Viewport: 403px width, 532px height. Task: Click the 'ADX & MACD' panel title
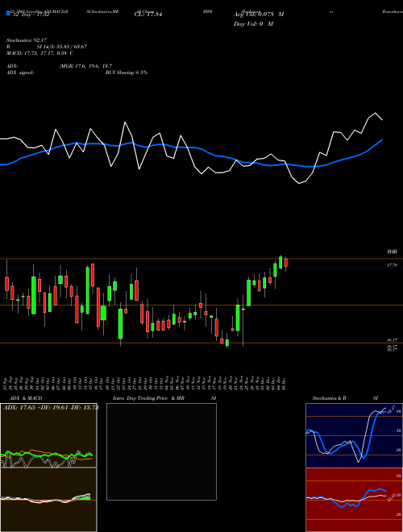point(26,398)
